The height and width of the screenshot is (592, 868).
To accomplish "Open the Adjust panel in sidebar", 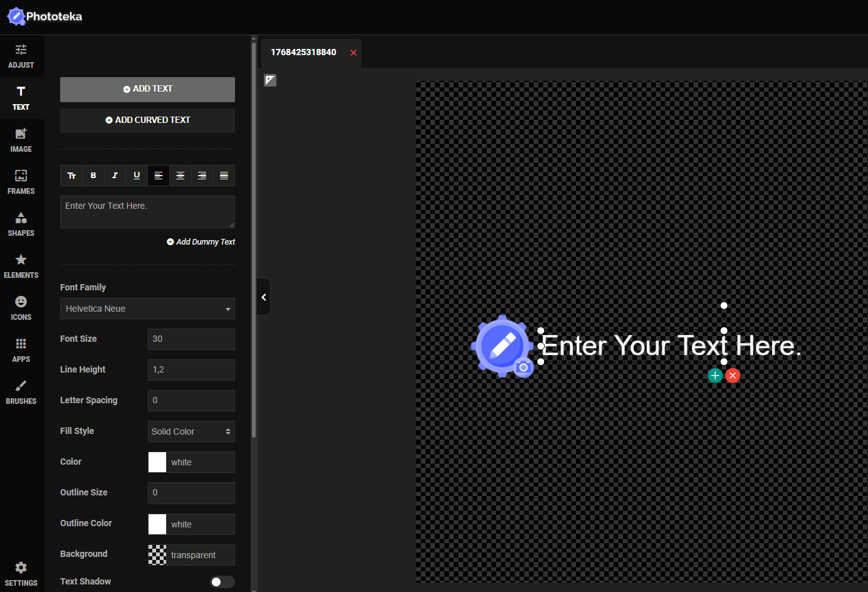I will point(21,56).
